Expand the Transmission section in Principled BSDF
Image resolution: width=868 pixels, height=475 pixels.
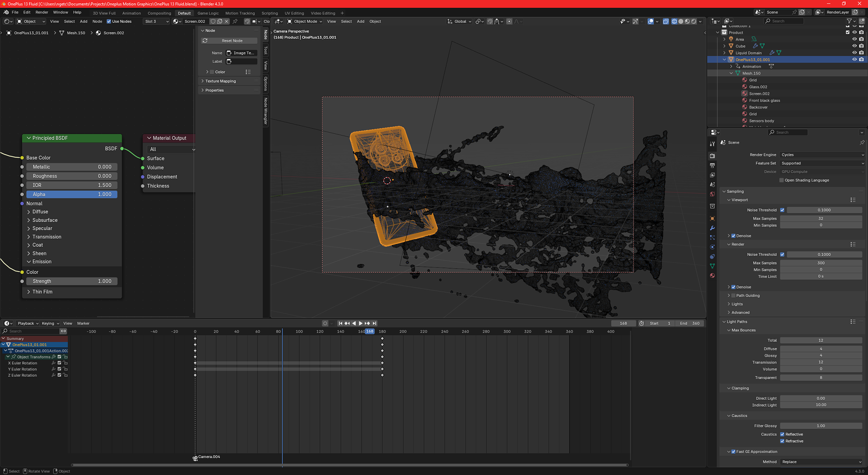[x=47, y=237]
